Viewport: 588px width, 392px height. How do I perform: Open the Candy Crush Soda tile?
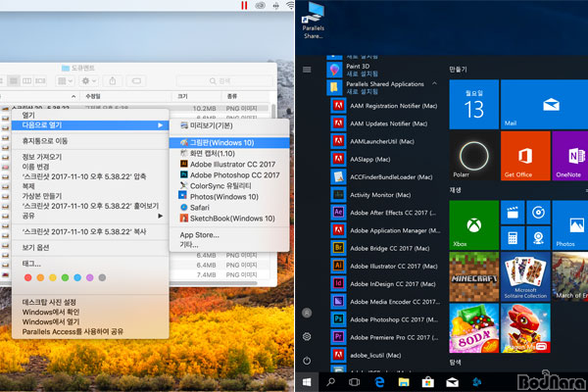[474, 328]
